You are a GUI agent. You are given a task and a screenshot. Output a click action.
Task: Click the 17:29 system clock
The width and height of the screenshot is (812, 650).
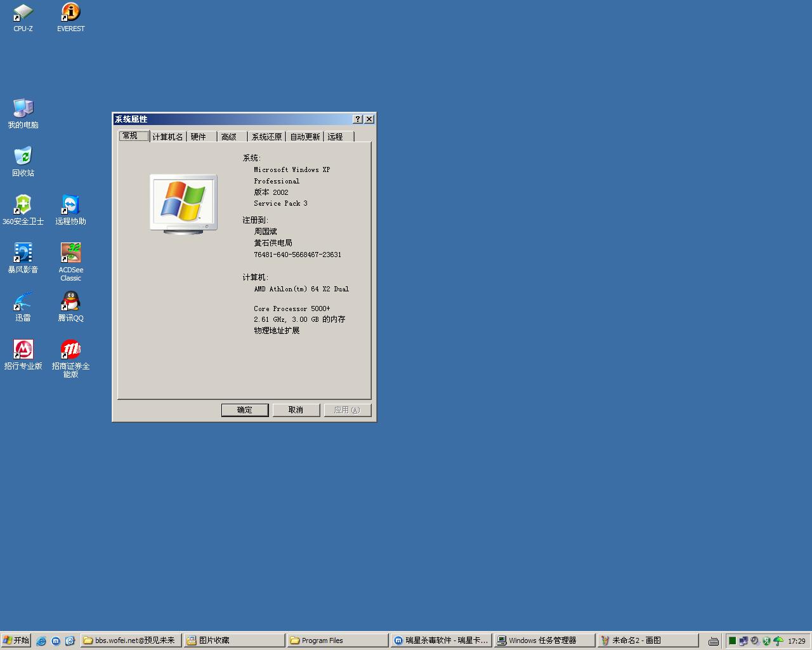[x=797, y=641]
